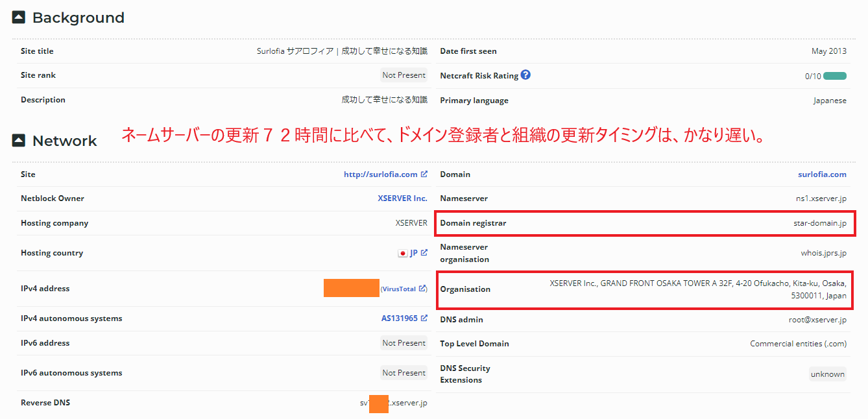Click the star-domain.jp registrar value
The image size is (868, 419).
[819, 223]
